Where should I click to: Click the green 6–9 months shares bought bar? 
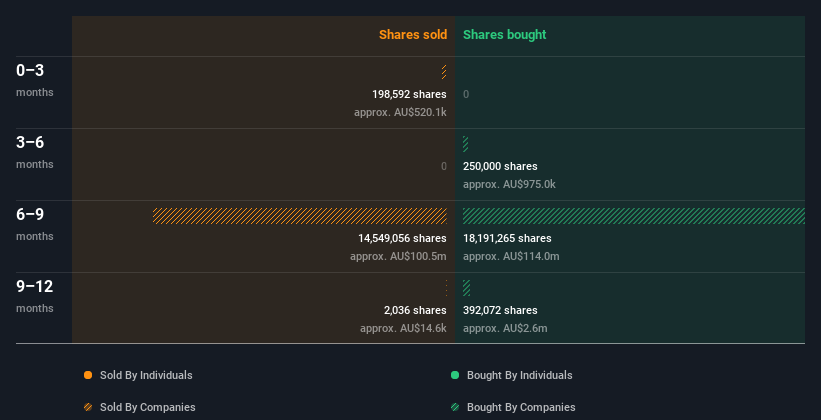[x=634, y=216]
